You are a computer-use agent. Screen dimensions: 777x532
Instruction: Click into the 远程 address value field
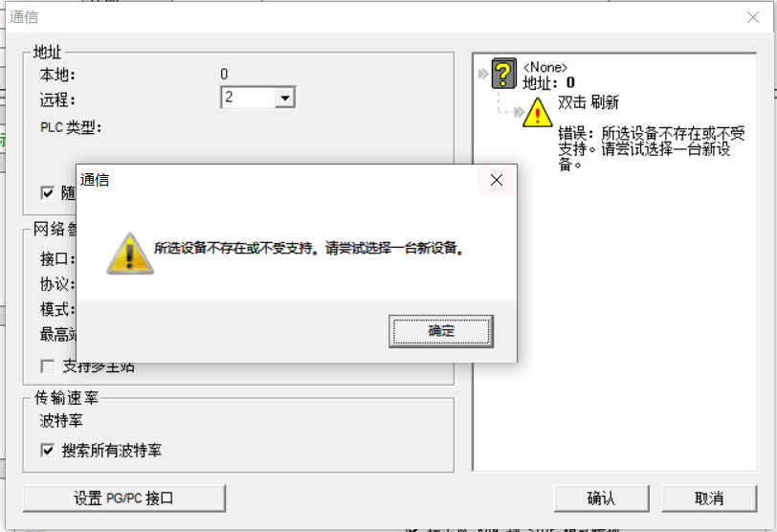tap(248, 97)
